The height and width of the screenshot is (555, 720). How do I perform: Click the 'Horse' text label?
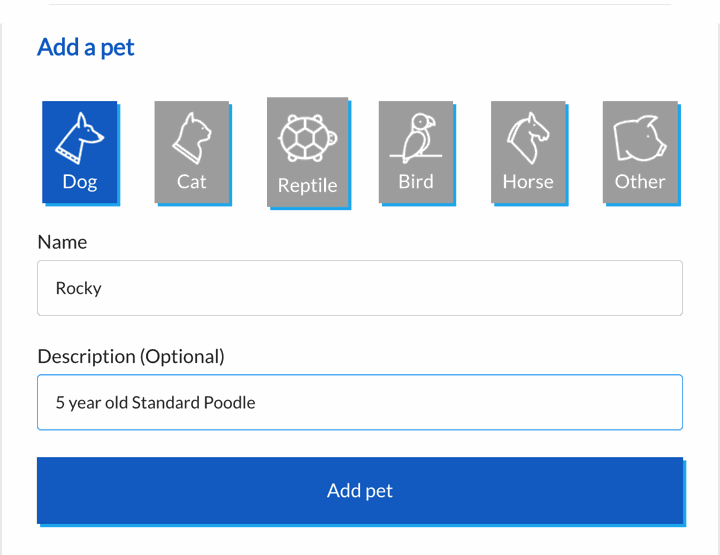(528, 182)
